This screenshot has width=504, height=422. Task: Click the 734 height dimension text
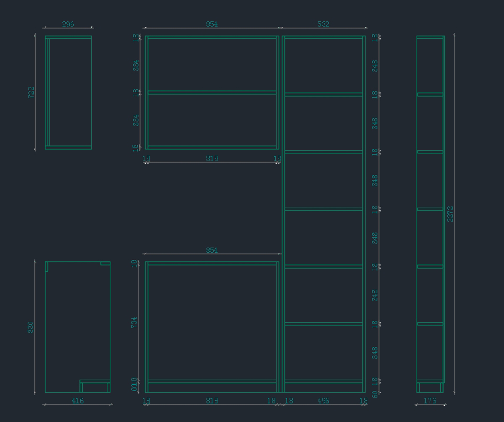[134, 322]
